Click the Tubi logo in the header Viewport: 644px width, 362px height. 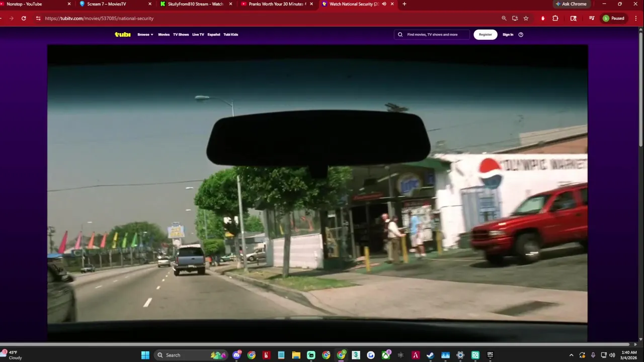click(x=123, y=35)
